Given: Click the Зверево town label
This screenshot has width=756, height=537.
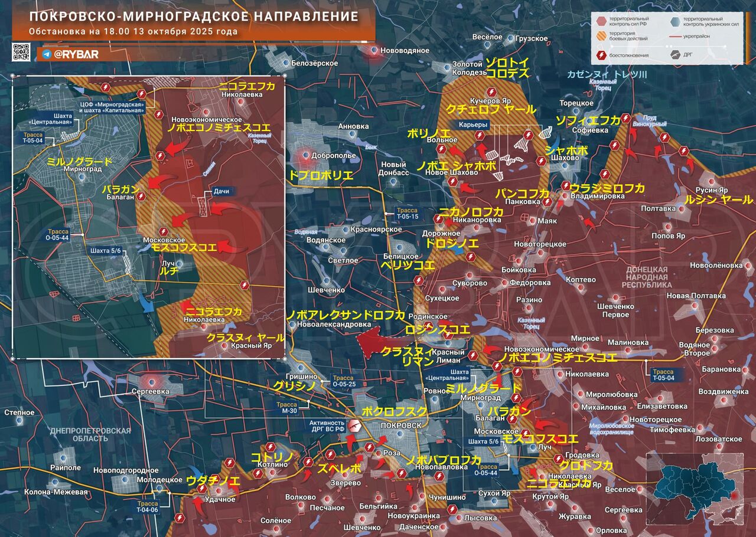Looking at the screenshot, I should (346, 483).
